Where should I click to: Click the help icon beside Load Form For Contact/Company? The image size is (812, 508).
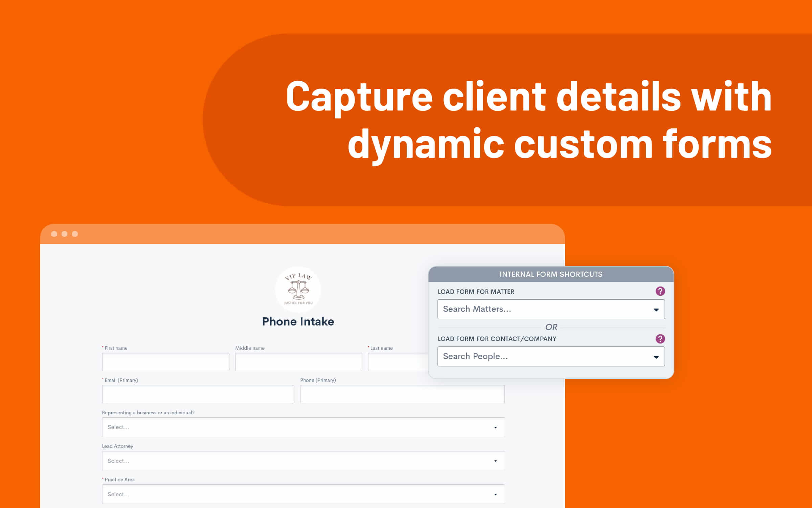coord(660,339)
